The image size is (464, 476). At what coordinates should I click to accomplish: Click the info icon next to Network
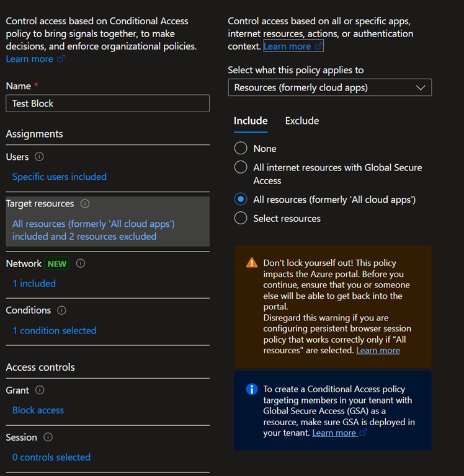pyautogui.click(x=81, y=263)
